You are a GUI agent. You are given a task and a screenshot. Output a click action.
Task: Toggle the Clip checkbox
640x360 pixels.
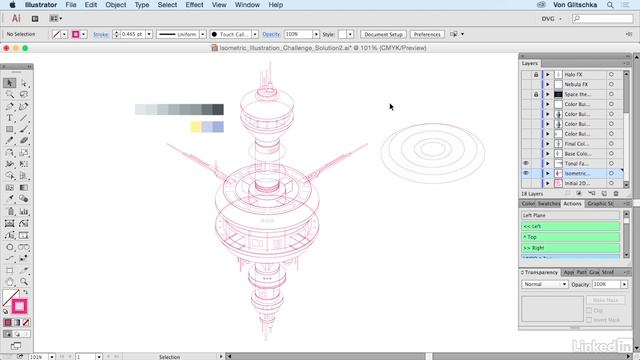[589, 311]
